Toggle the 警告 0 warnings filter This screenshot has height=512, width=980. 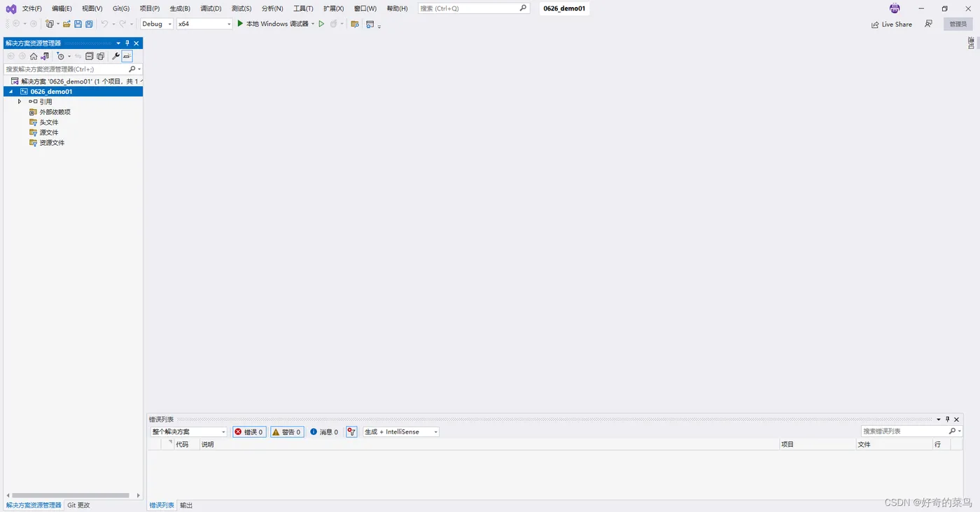click(287, 432)
